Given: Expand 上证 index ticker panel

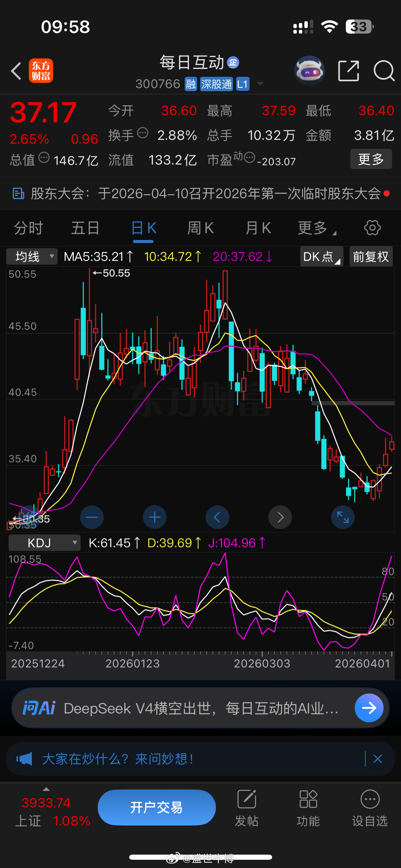Looking at the screenshot, I should [46, 789].
